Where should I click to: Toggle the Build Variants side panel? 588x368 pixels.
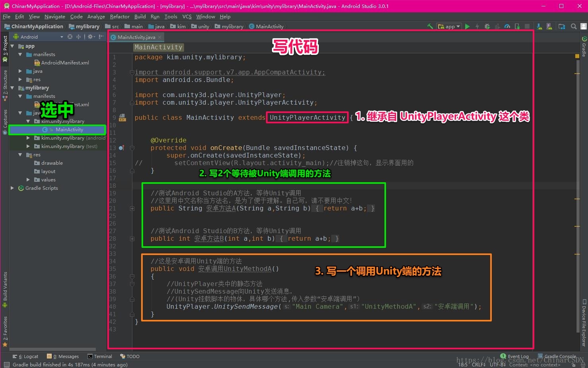tap(5, 290)
